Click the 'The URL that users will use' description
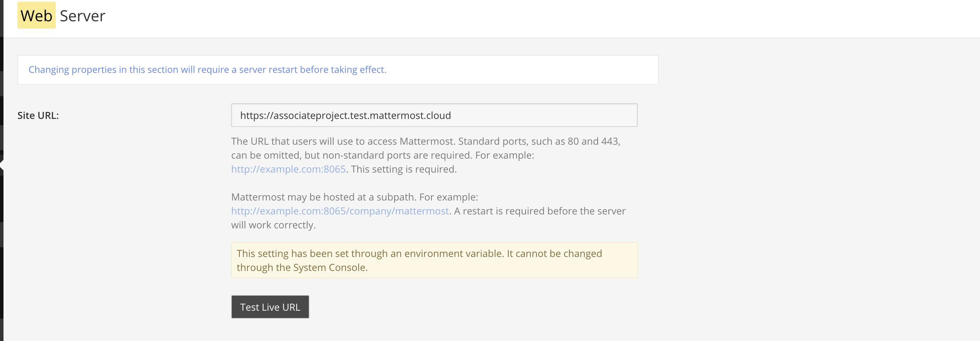This screenshot has width=980, height=341. pos(426,155)
